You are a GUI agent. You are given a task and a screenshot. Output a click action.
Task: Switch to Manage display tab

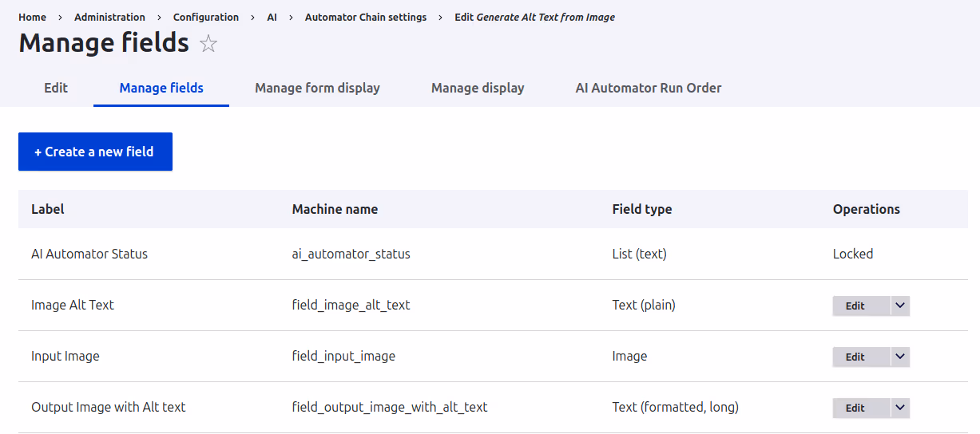click(478, 88)
